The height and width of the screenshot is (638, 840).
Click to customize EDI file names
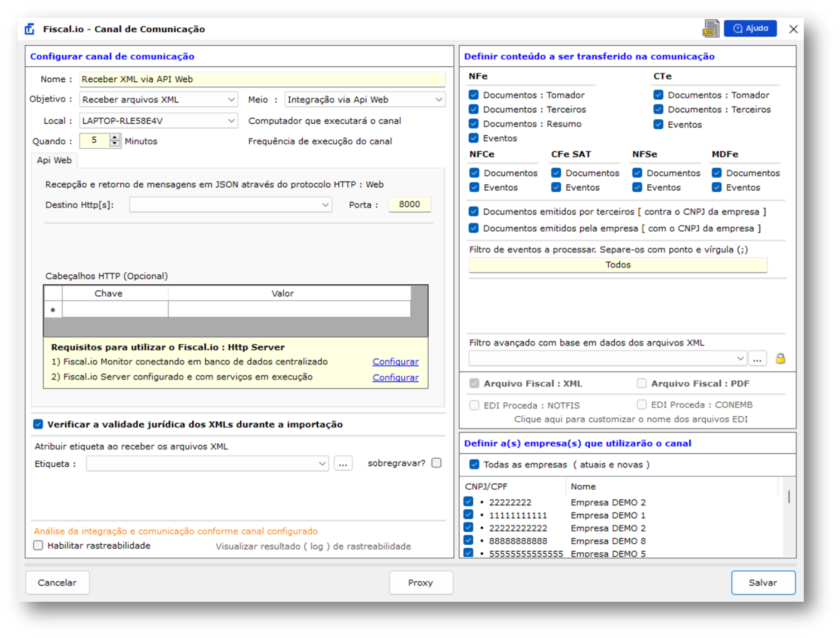click(x=630, y=419)
